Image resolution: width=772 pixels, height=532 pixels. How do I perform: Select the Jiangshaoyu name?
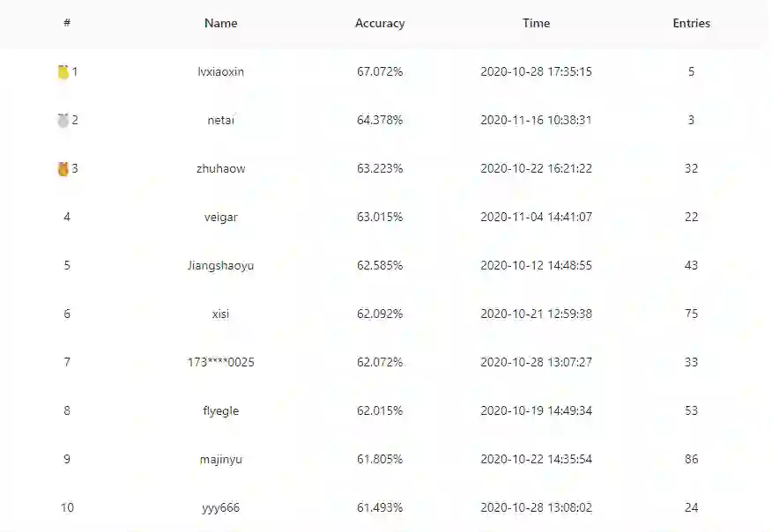pyautogui.click(x=220, y=266)
